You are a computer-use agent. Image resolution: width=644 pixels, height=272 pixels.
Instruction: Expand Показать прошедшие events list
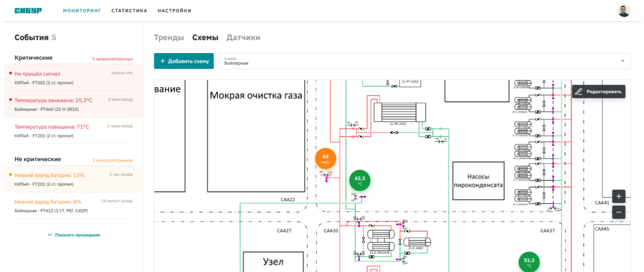tap(75, 235)
